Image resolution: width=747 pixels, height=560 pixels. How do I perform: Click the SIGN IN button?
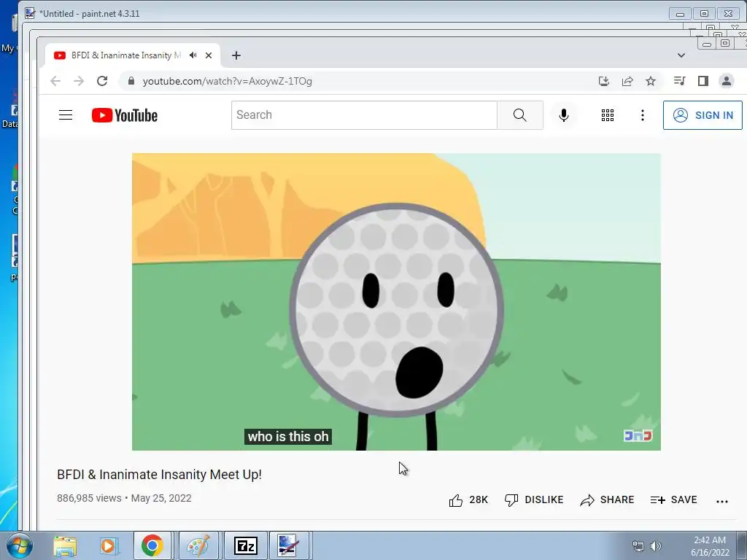(703, 115)
